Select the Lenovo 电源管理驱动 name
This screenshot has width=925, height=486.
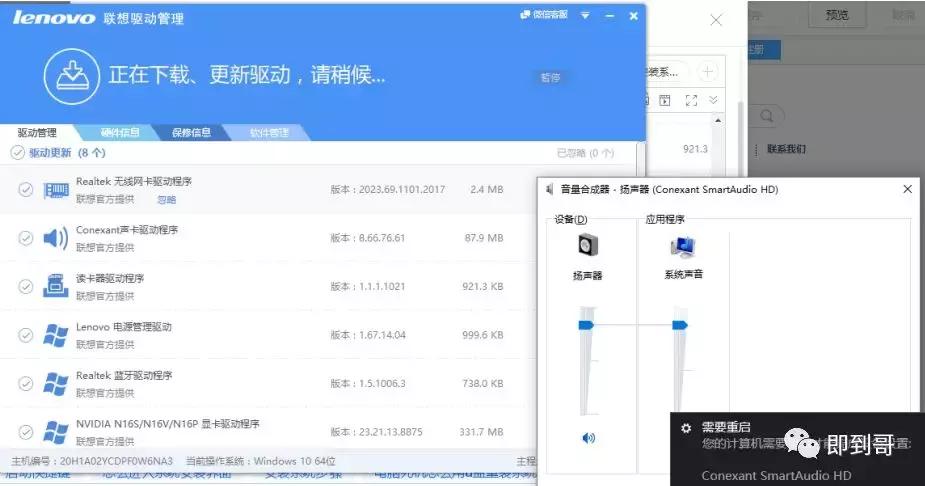[124, 327]
